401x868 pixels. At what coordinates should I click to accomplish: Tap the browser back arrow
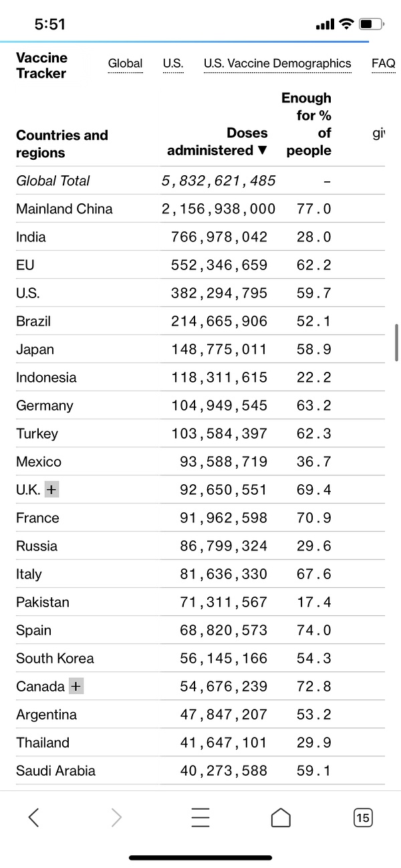coord(33,817)
